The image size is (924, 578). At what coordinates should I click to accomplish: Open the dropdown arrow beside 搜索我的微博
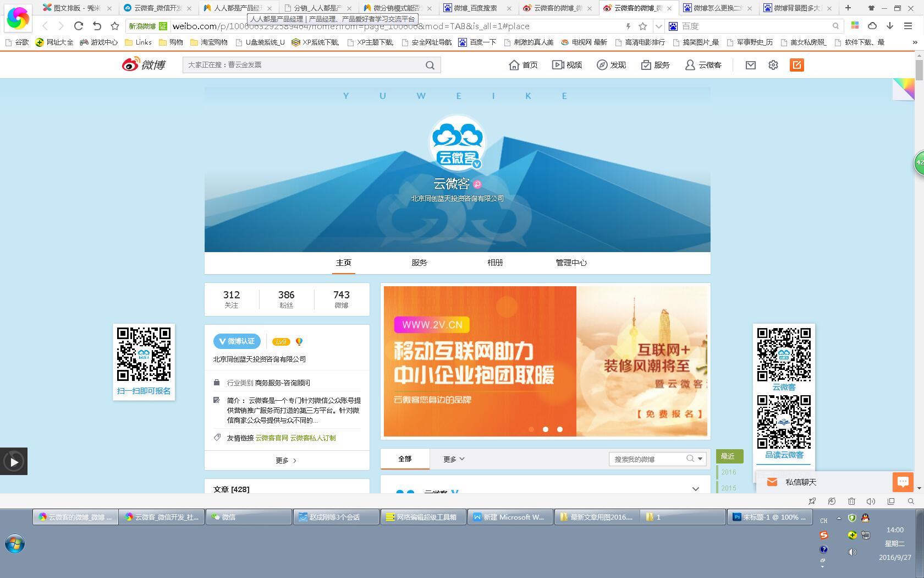[x=700, y=459]
